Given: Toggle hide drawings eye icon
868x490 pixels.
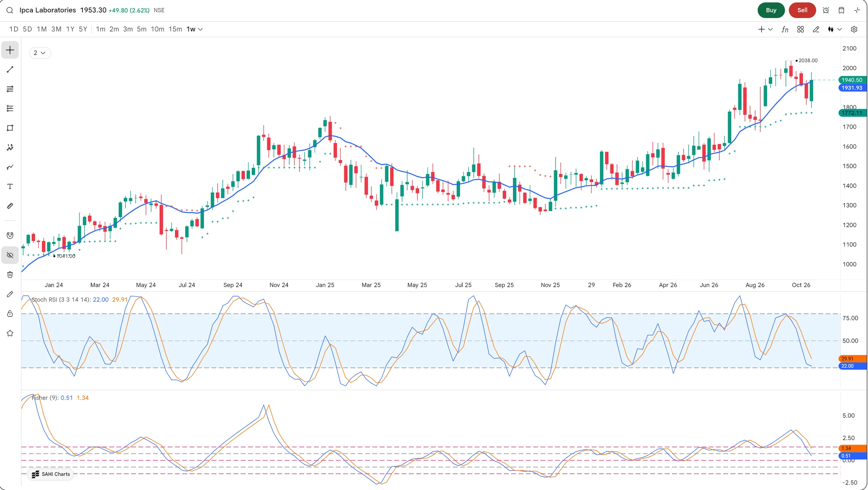Looking at the screenshot, I should [10, 255].
